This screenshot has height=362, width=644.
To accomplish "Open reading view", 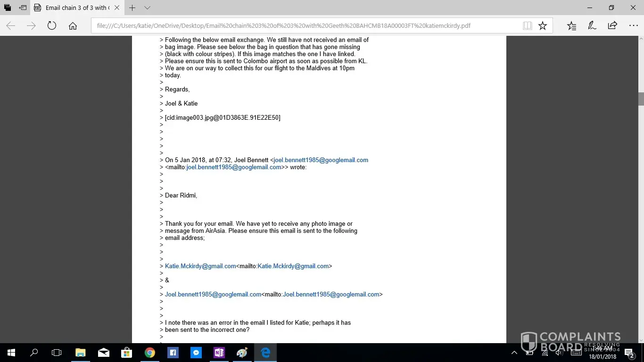I will [528, 26].
